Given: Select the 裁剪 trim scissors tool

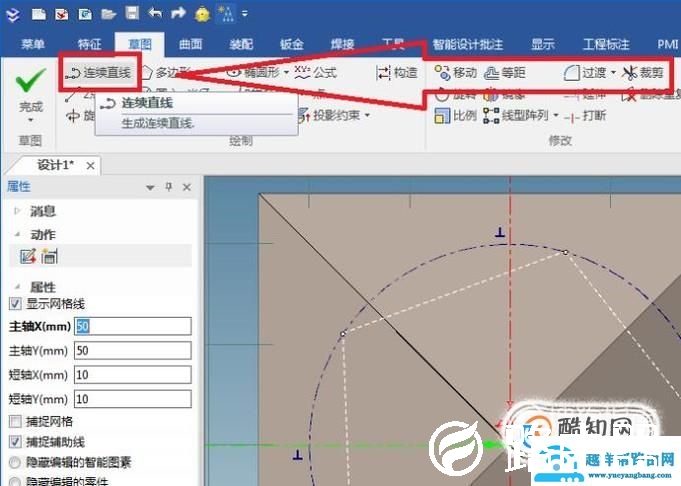Looking at the screenshot, I should (643, 73).
